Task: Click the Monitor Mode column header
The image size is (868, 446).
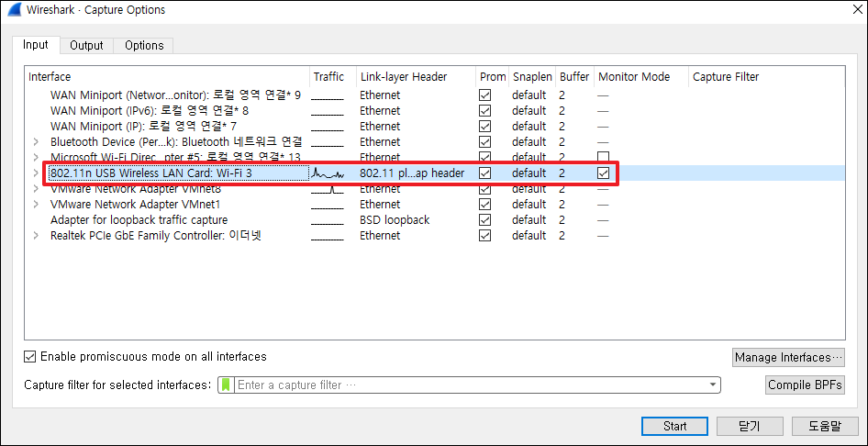Action: (641, 77)
